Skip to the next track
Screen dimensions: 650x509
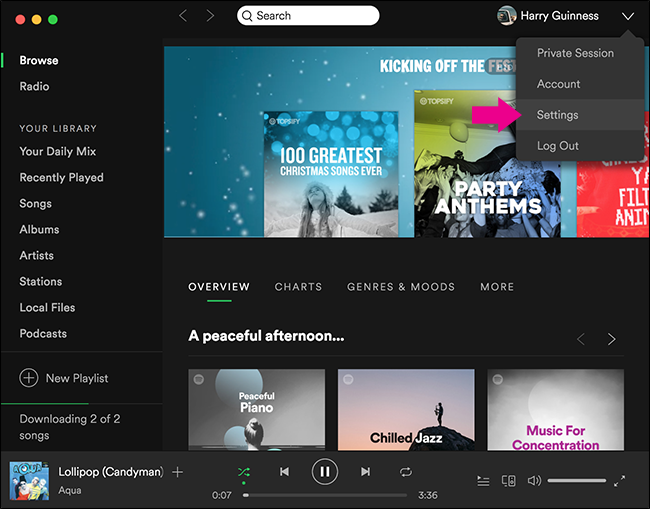pos(365,472)
